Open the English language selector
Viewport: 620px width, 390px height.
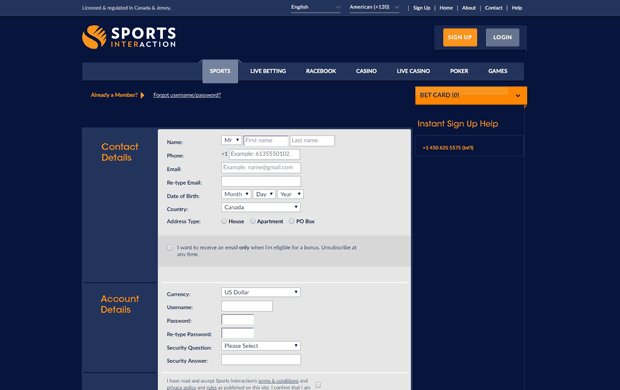[316, 7]
